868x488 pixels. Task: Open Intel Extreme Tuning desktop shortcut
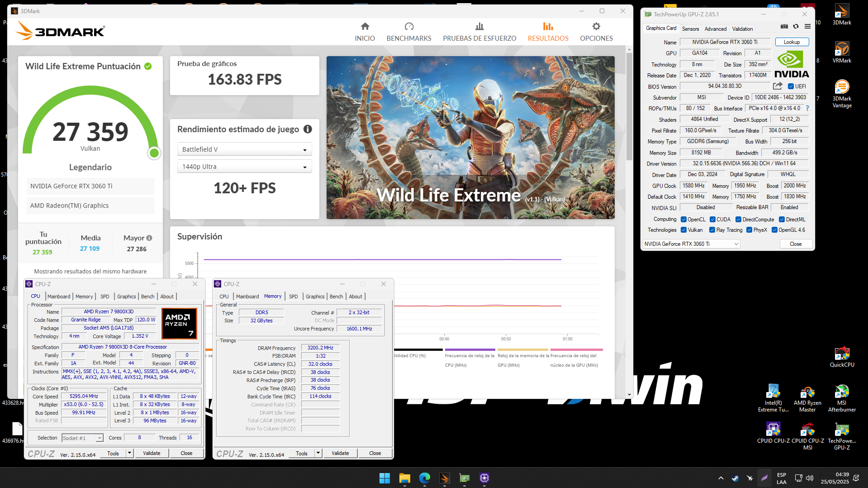click(x=773, y=398)
